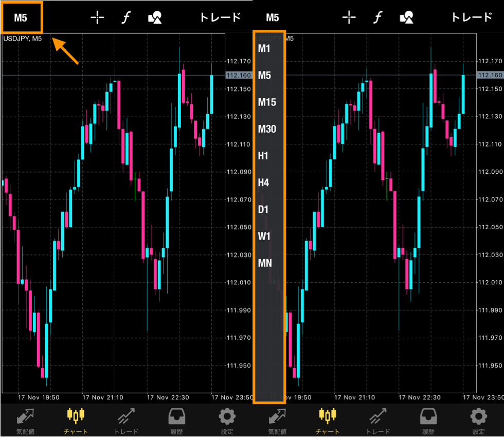Open 履歴 history tab in left screen
This screenshot has width=504, height=438.
click(176, 421)
